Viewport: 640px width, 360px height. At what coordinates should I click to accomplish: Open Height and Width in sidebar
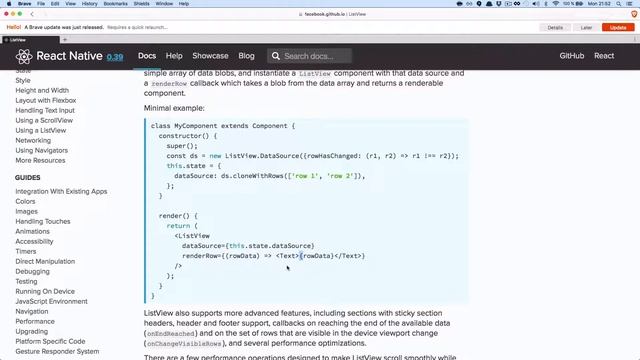(42, 90)
